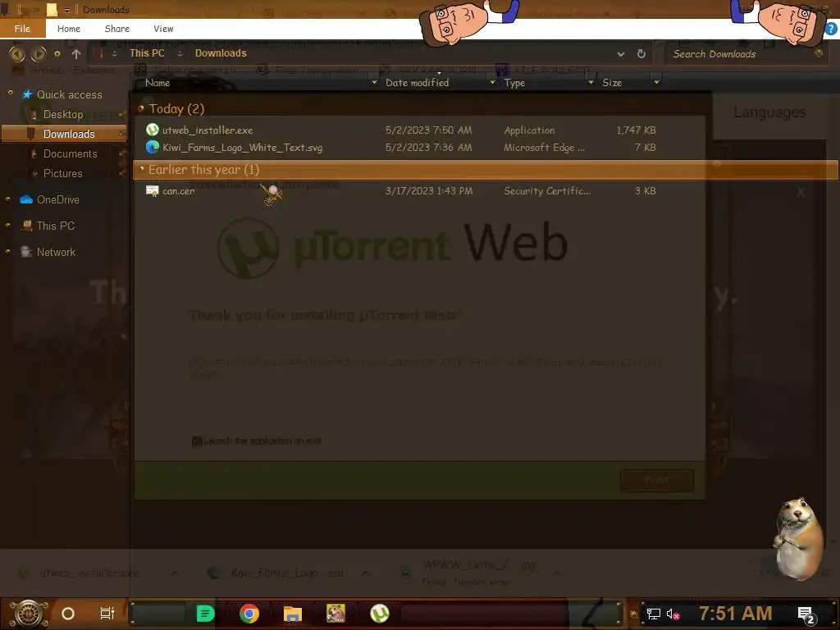Viewport: 840px width, 630px height.
Task: Click the Explorer Forward arrow button
Action: tap(38, 53)
